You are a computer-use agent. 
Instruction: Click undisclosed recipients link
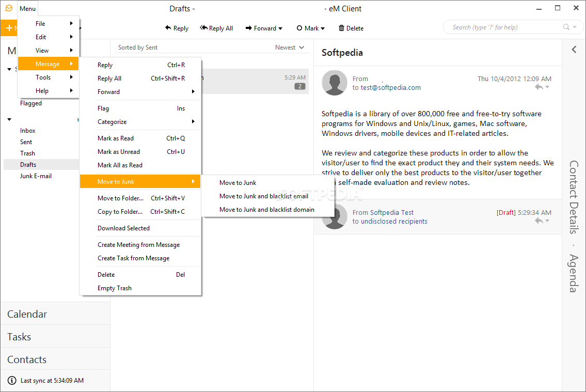point(394,221)
